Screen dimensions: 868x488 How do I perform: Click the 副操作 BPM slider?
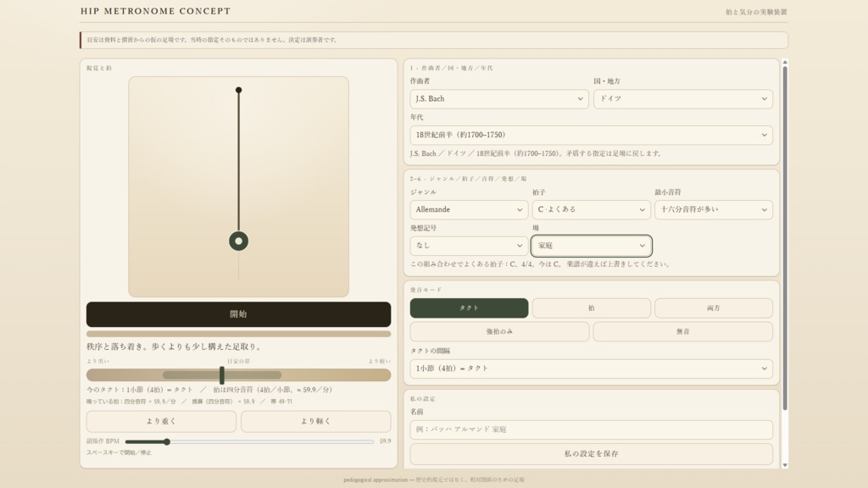[x=249, y=441]
